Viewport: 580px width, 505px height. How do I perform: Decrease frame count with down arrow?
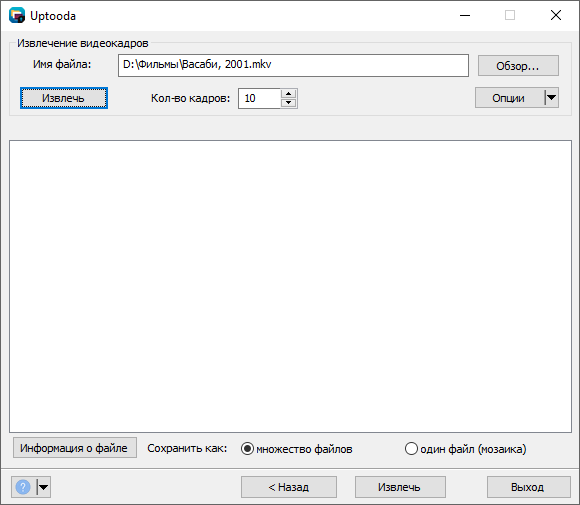tap(289, 102)
